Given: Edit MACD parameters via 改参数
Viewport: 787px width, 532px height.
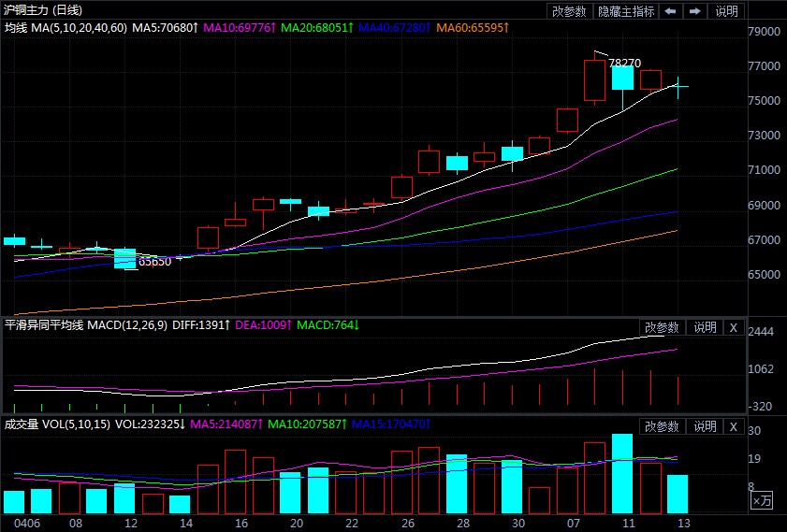Looking at the screenshot, I should (x=662, y=327).
